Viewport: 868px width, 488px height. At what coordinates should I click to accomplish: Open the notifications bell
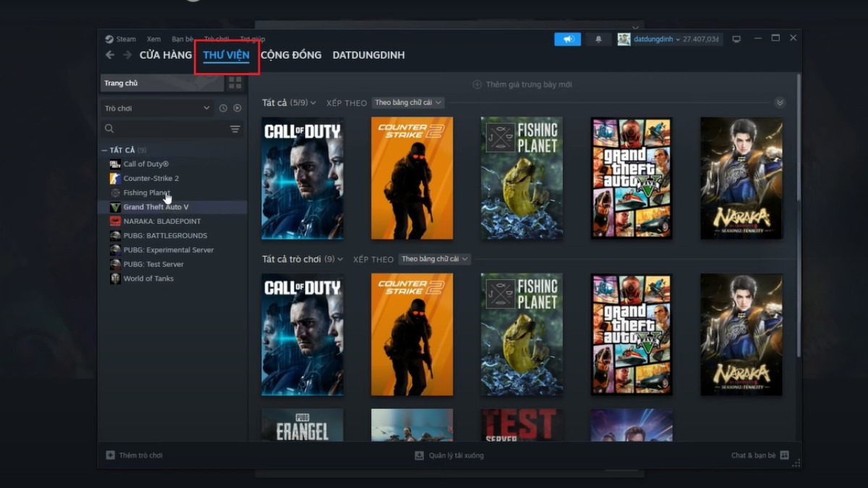coord(598,39)
